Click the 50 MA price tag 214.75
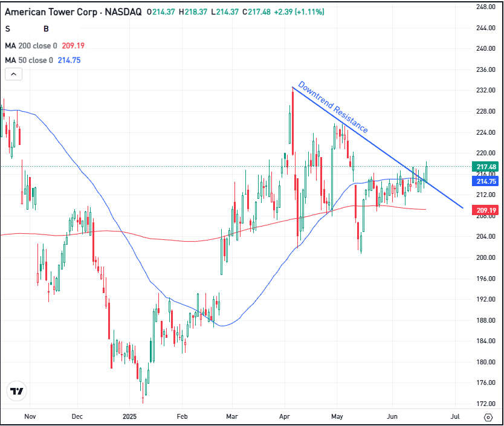504x426 pixels. coord(485,181)
